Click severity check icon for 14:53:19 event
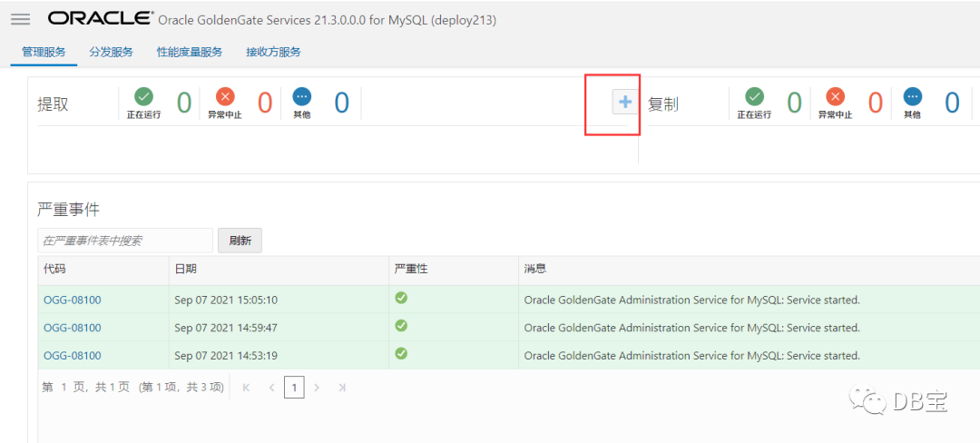This screenshot has height=443, width=980. 401,353
